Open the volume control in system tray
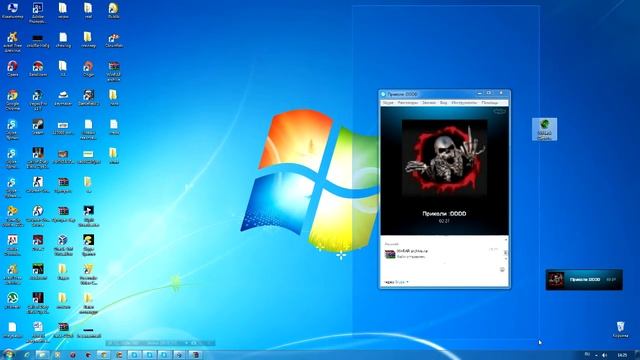The image size is (640, 360). 604,355
